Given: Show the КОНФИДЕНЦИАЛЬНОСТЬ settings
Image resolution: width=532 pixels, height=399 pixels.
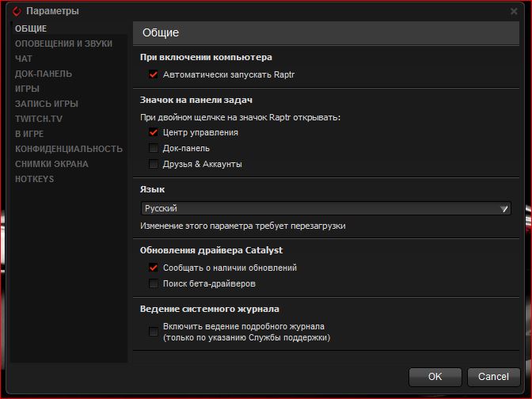Looking at the screenshot, I should pos(69,149).
